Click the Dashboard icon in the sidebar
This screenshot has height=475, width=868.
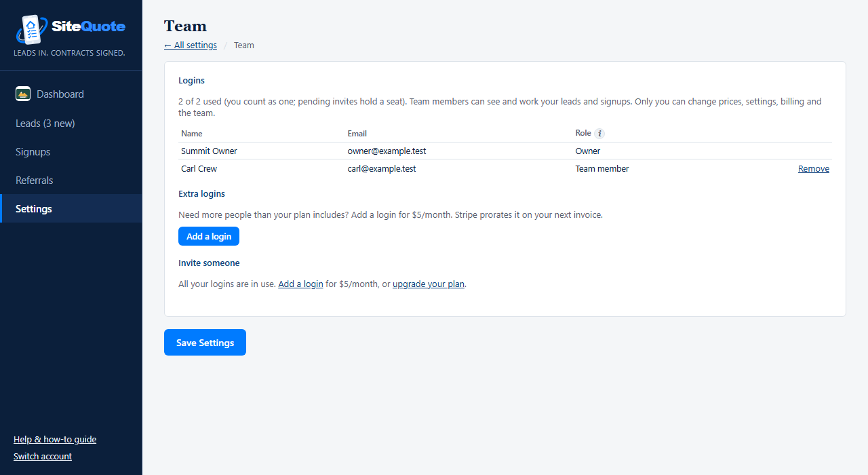click(23, 94)
